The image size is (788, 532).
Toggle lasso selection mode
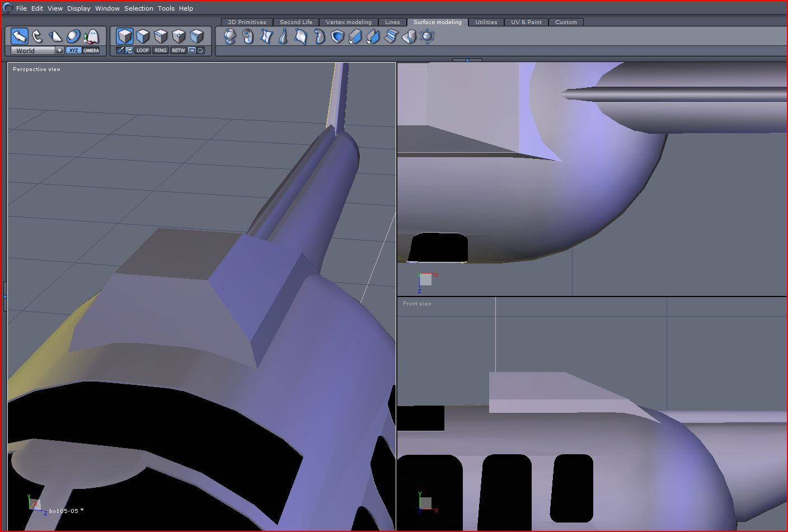click(200, 50)
